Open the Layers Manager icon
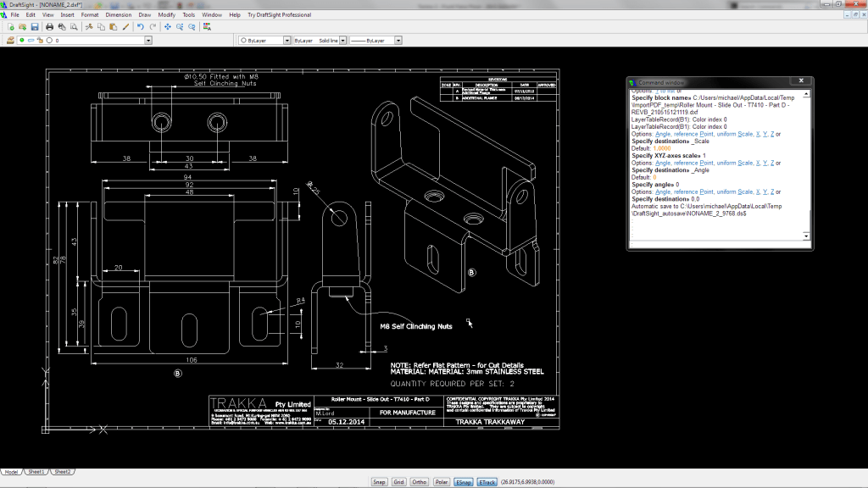 (x=9, y=40)
